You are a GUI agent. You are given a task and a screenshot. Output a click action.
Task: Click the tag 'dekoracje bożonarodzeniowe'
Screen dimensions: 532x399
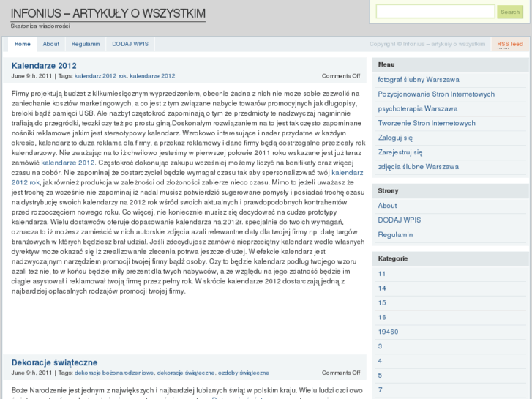(x=114, y=373)
